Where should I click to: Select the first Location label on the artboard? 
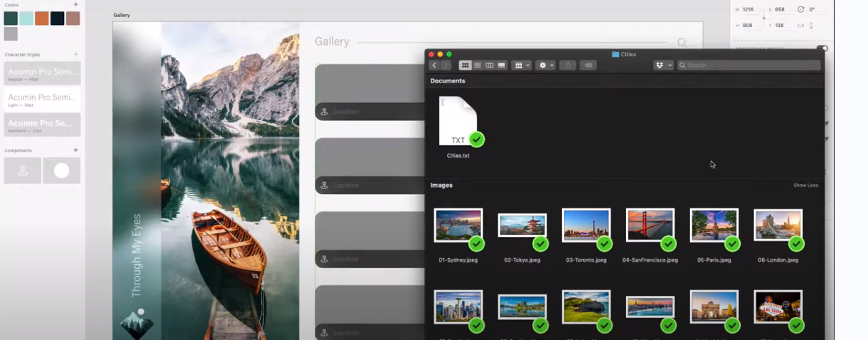pyautogui.click(x=345, y=112)
